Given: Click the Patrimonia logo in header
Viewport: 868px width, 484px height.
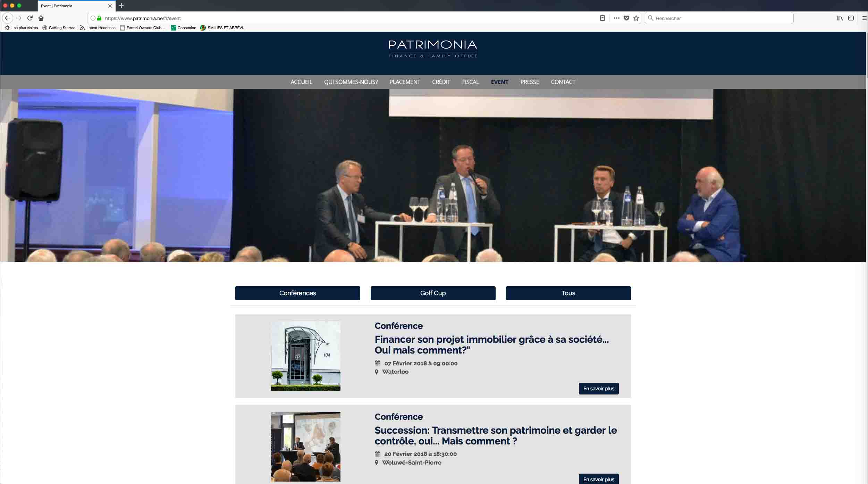Looking at the screenshot, I should click(x=433, y=49).
